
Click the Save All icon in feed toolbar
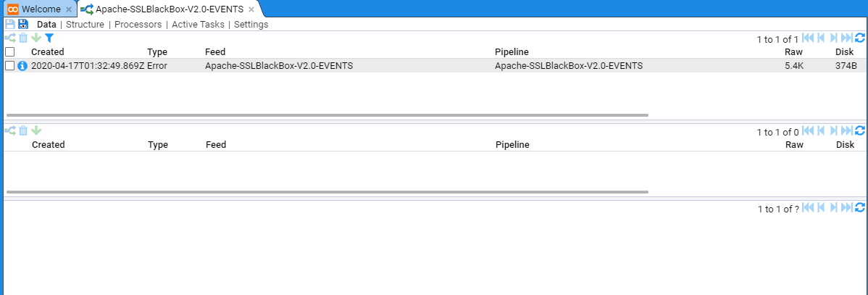click(23, 24)
